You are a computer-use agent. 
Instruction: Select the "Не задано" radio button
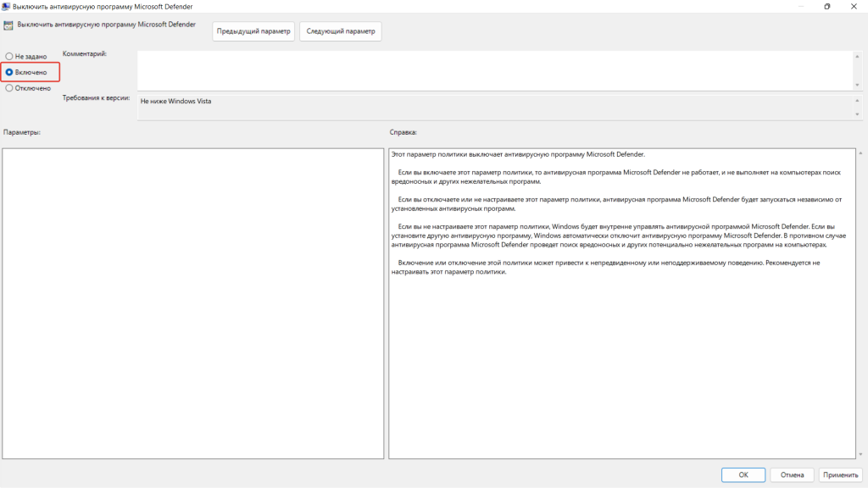9,57
